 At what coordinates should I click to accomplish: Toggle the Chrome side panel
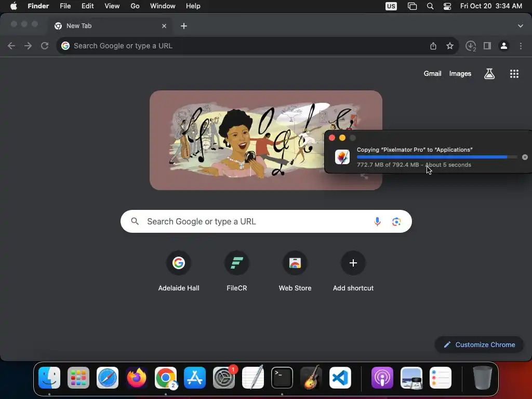[x=487, y=46]
